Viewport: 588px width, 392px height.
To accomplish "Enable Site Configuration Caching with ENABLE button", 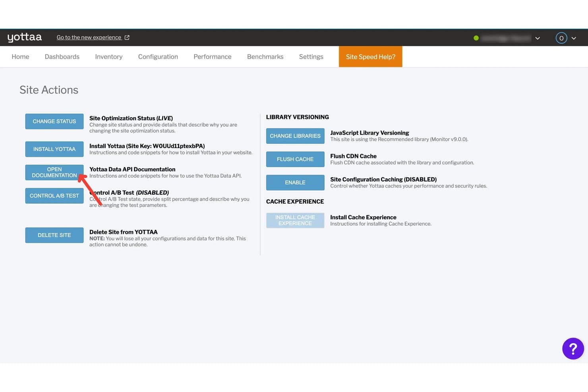I will pos(295,183).
